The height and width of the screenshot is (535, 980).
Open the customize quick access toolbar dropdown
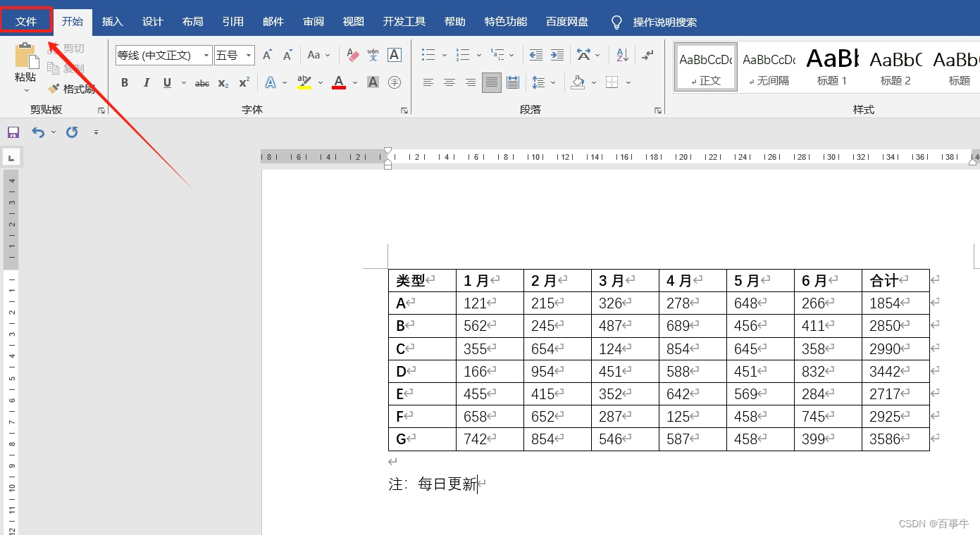[96, 132]
